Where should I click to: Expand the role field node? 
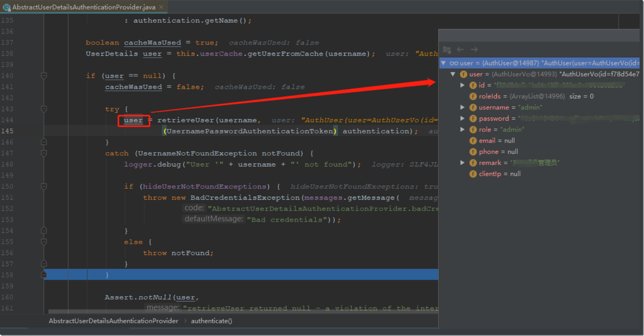pyautogui.click(x=463, y=129)
